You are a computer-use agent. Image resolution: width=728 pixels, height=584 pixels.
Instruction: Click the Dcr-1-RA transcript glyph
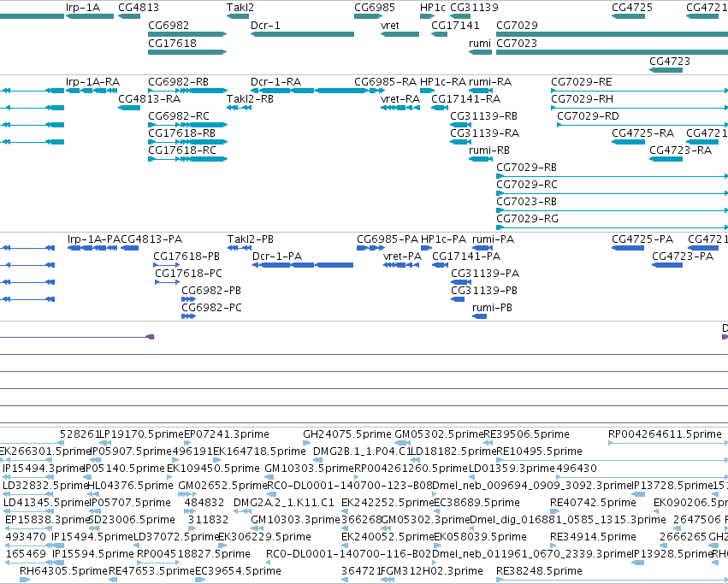point(311,91)
